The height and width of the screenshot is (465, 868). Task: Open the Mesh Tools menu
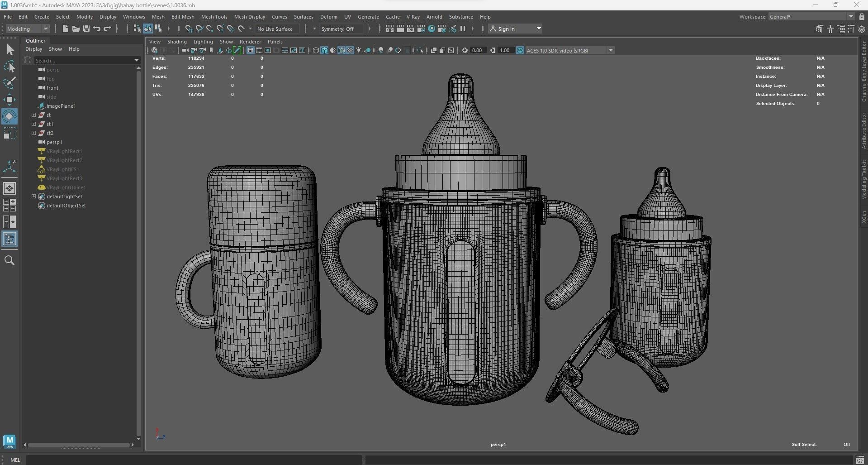214,17
